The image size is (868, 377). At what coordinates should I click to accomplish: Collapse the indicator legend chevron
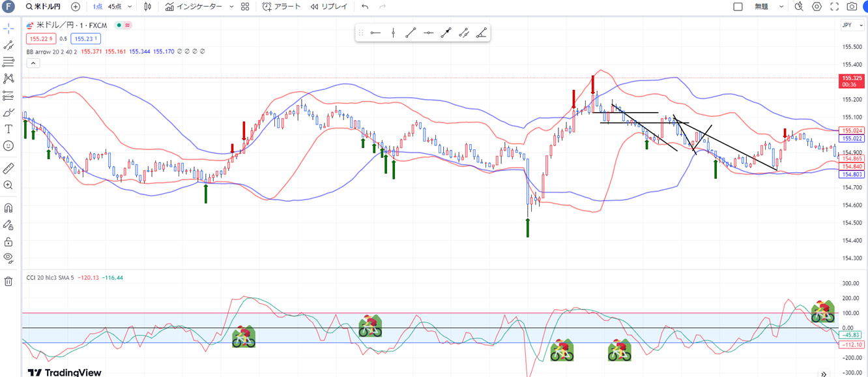click(x=33, y=63)
